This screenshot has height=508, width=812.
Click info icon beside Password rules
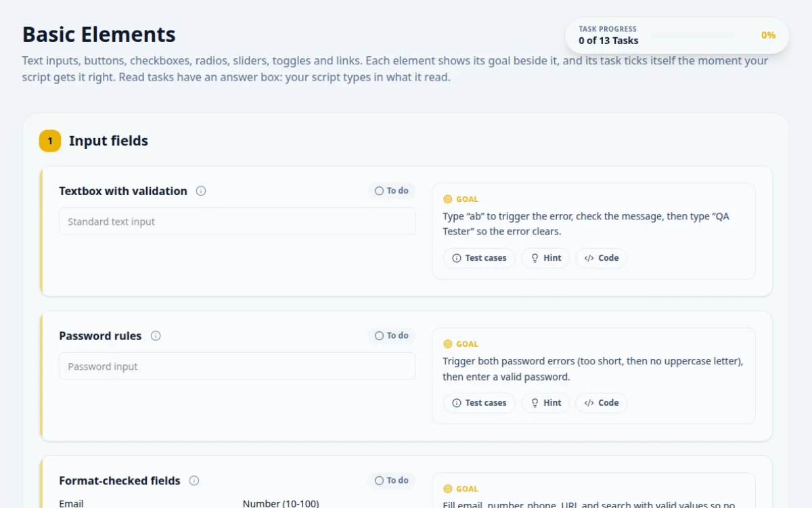coord(156,336)
